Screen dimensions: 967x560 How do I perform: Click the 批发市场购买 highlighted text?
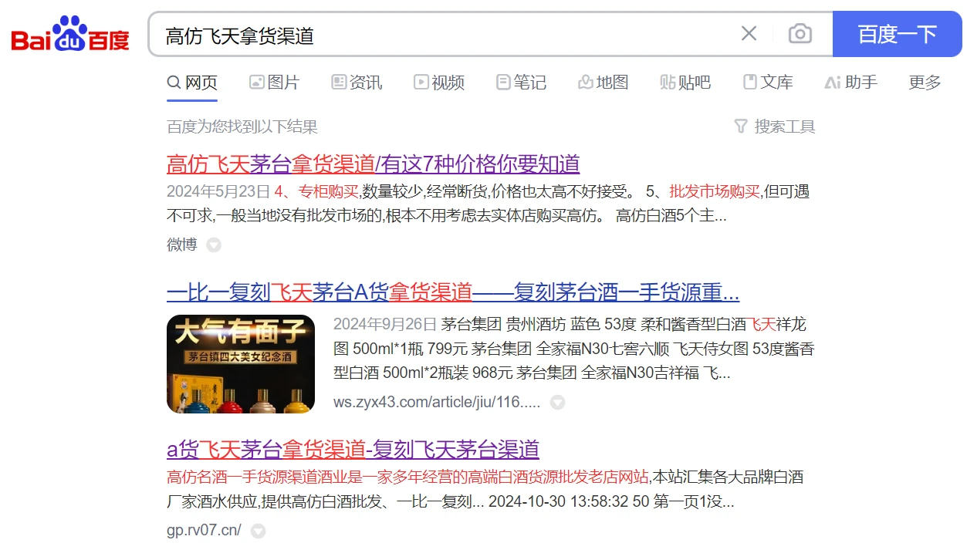coord(715,192)
